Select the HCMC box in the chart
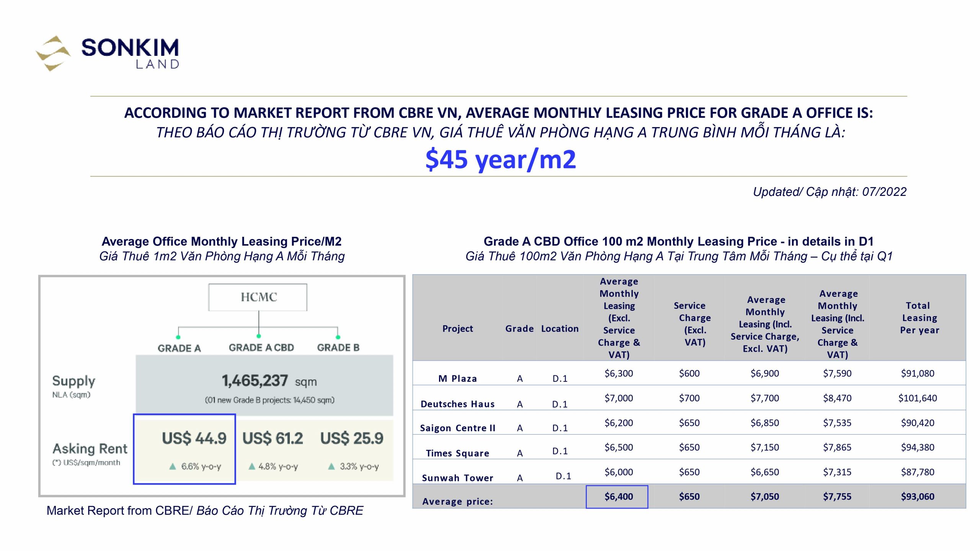This screenshot has height=551, width=980. pos(258,297)
